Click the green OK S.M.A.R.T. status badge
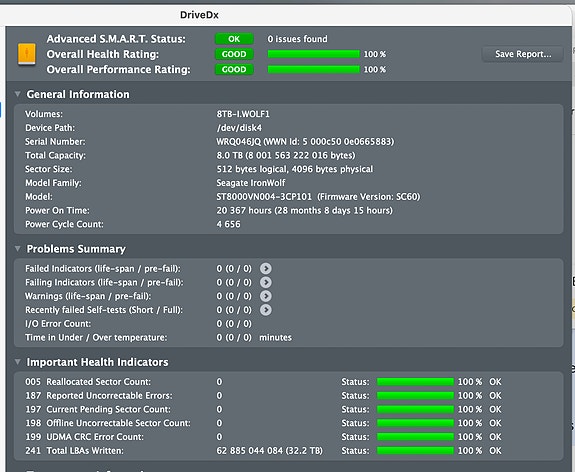Screen dimensions: 575x472 click(x=234, y=39)
